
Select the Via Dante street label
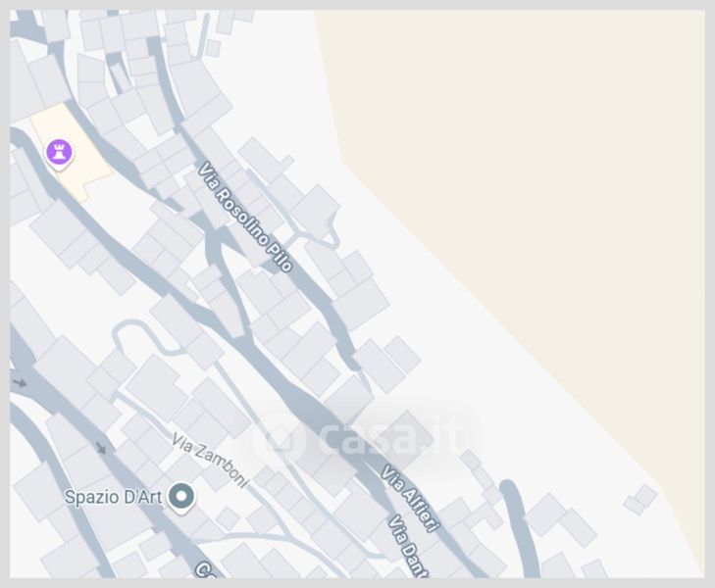[x=409, y=547]
